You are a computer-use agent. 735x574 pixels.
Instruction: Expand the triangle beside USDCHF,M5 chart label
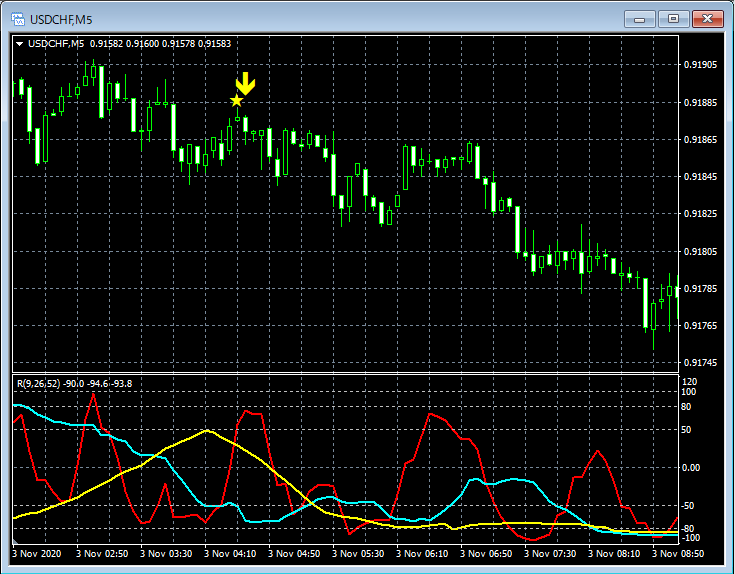pyautogui.click(x=21, y=43)
